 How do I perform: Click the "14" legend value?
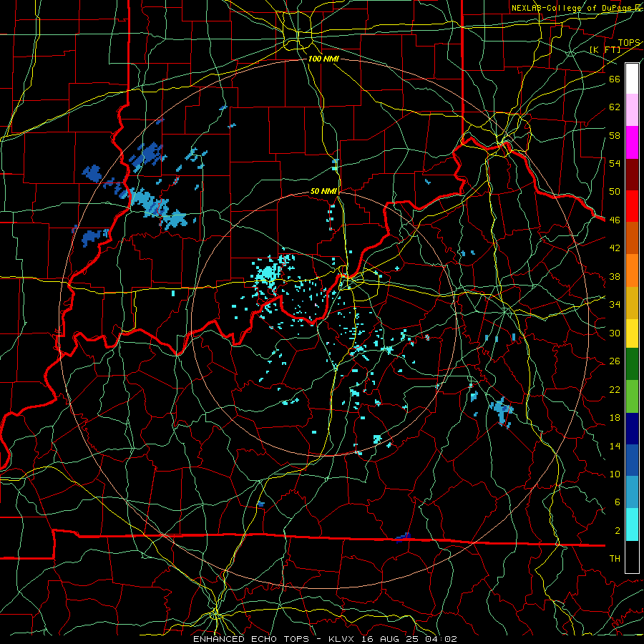tap(615, 446)
